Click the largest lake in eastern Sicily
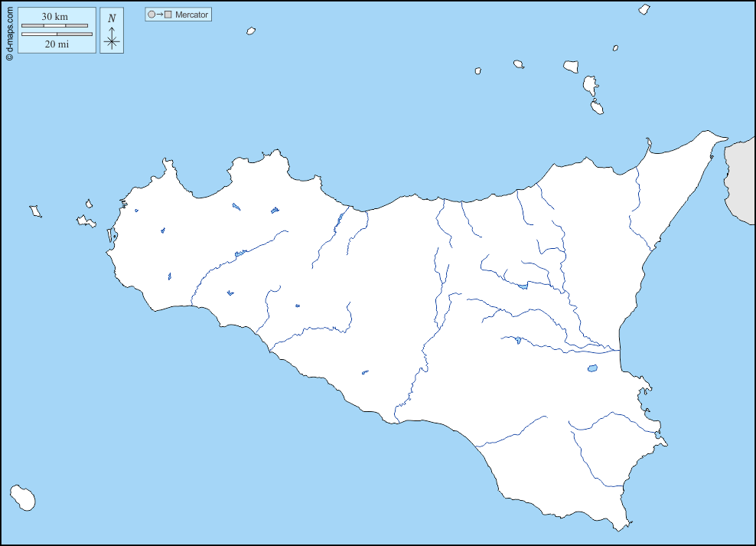This screenshot has height=546, width=756. click(x=592, y=368)
